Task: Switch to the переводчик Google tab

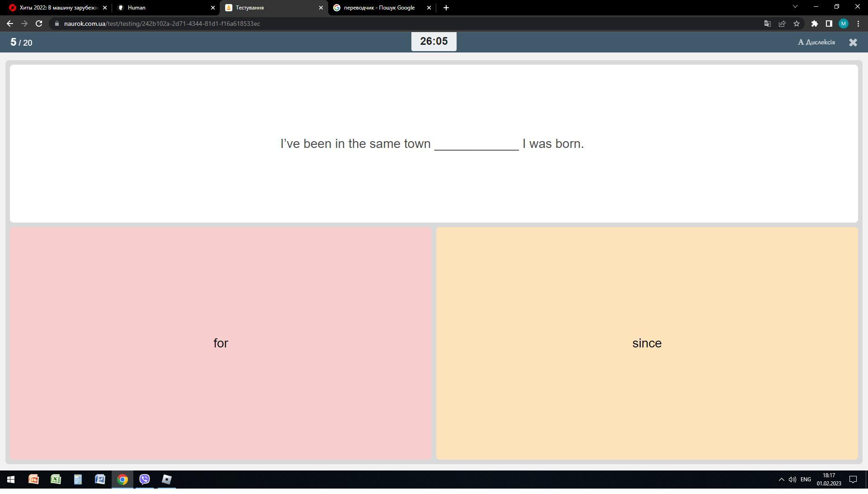Action: (x=379, y=8)
